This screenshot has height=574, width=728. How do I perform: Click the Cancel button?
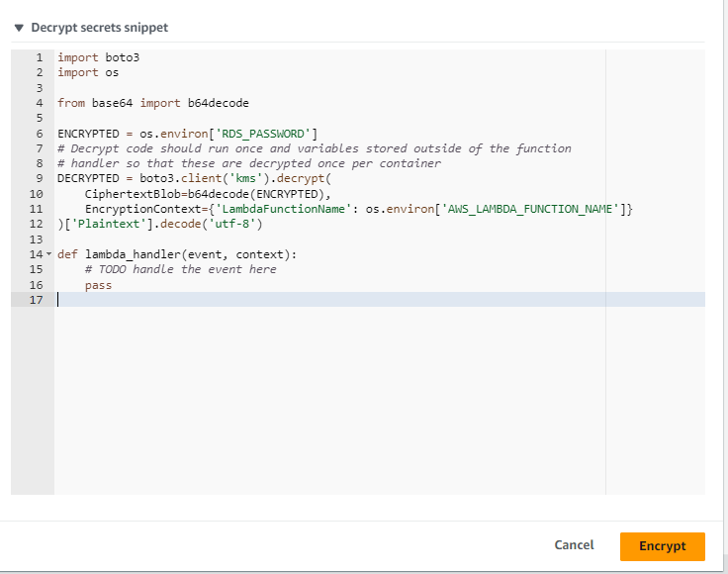coord(574,545)
